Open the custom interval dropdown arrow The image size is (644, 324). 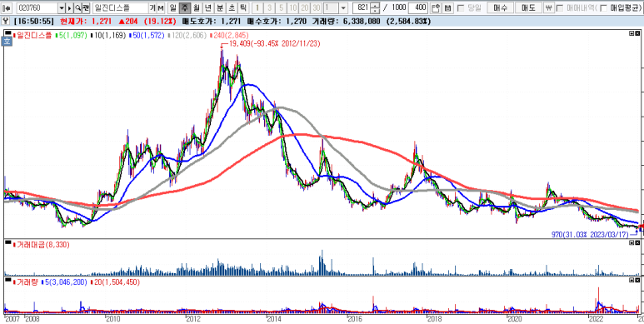pyautogui.click(x=344, y=7)
